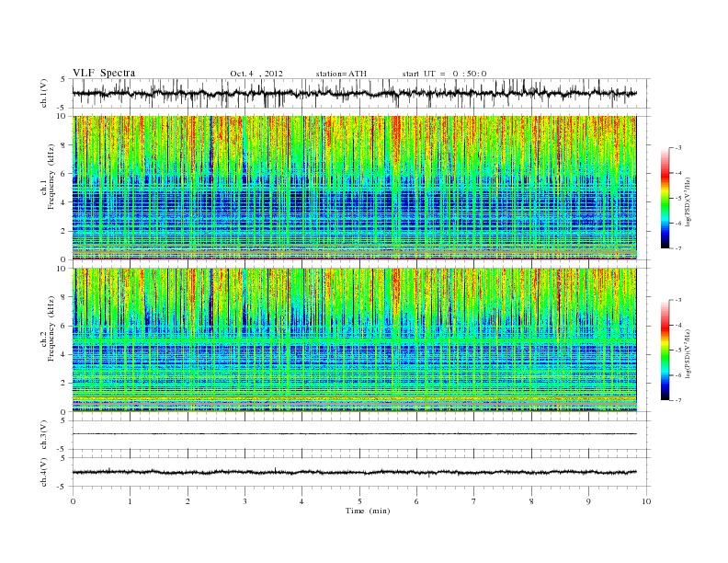Click the "4" kHz tick of ch.2 spectrogram
Screen dimensions: 728x563
(x=63, y=354)
